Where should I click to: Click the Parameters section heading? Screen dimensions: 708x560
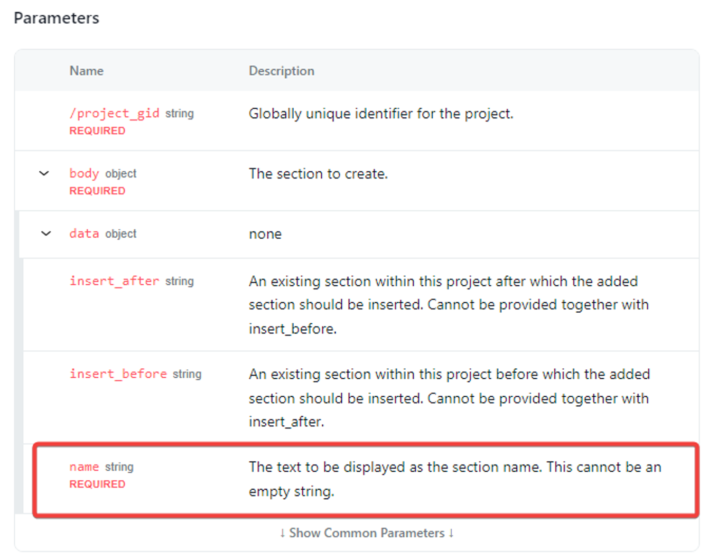point(56,18)
